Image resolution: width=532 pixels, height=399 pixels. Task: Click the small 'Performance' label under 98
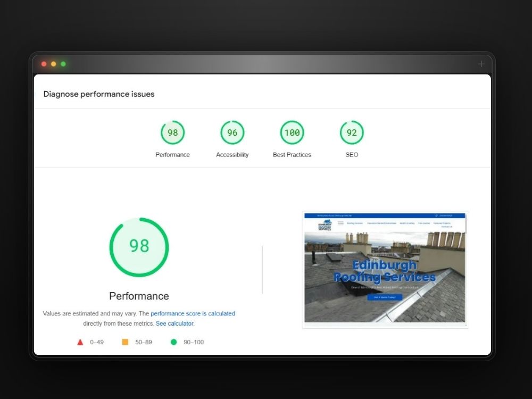tap(173, 155)
